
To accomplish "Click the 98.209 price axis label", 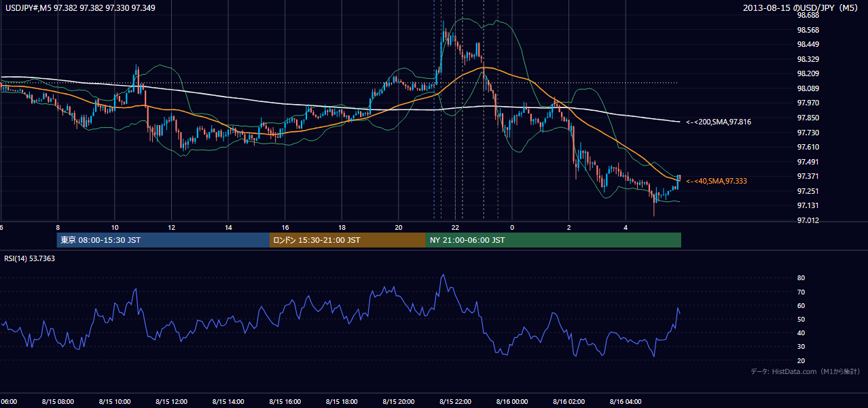I will [808, 73].
